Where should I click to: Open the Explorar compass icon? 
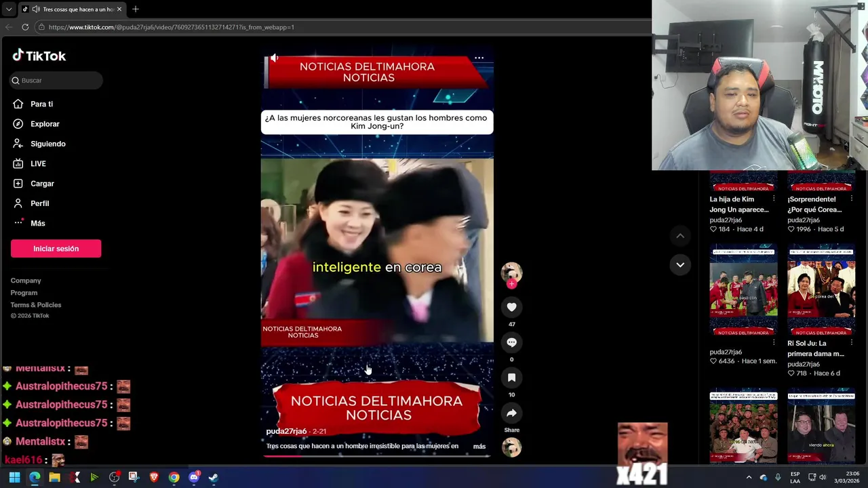pyautogui.click(x=18, y=124)
